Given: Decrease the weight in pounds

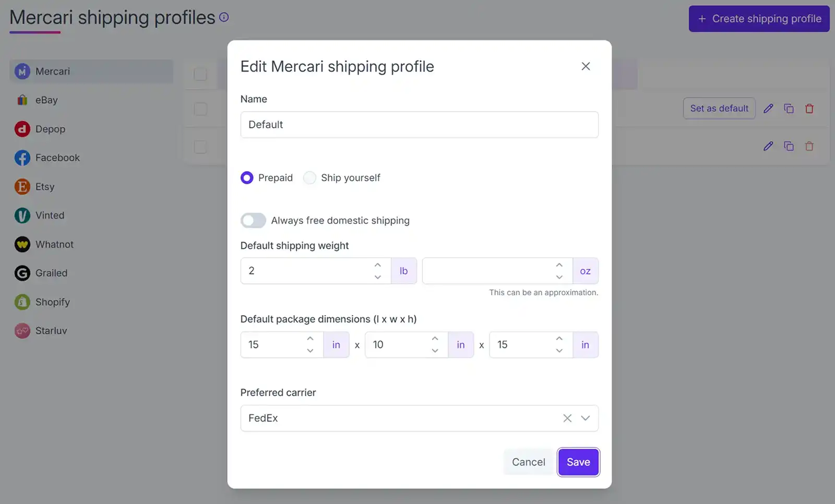Looking at the screenshot, I should click(x=377, y=277).
